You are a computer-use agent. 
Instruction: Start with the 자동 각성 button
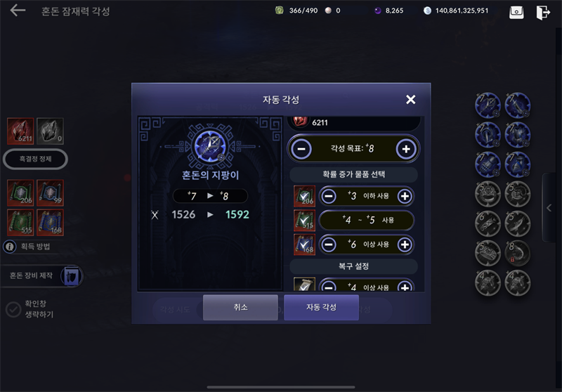click(x=321, y=307)
